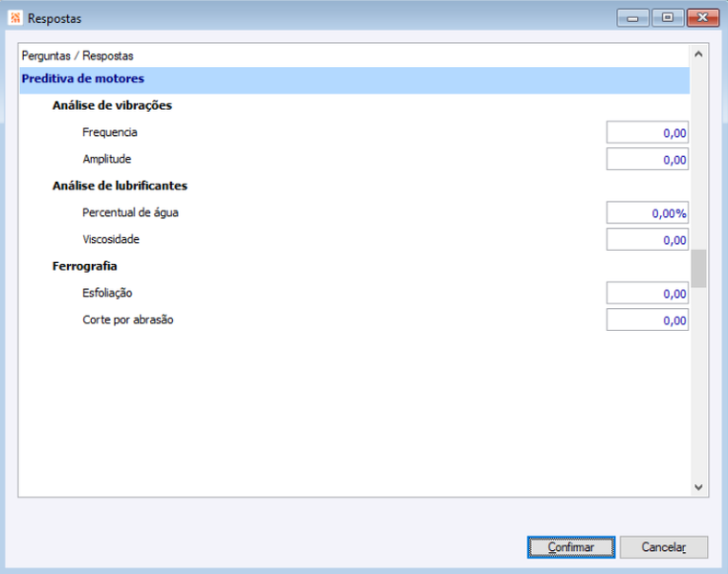Click the scrollbar up arrow
The height and width of the screenshot is (574, 728).
[x=698, y=55]
